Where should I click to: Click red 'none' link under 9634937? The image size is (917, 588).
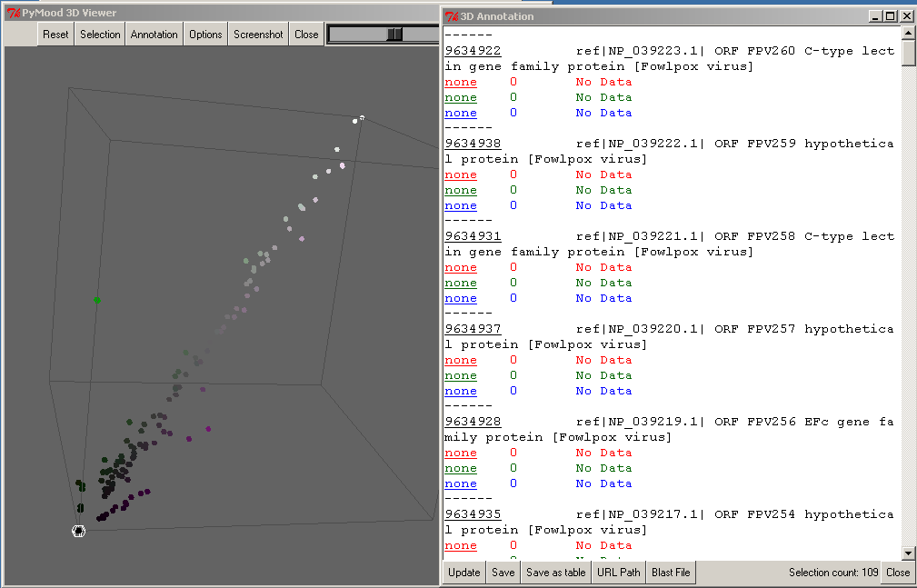pos(461,360)
